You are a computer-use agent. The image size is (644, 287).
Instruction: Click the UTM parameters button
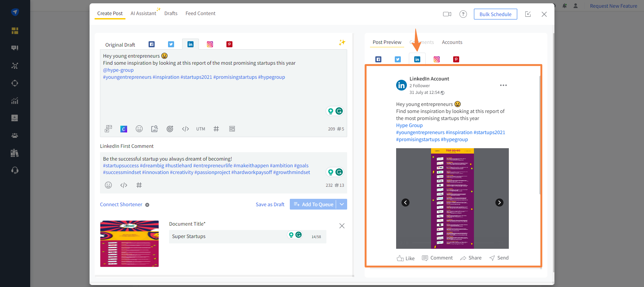201,129
